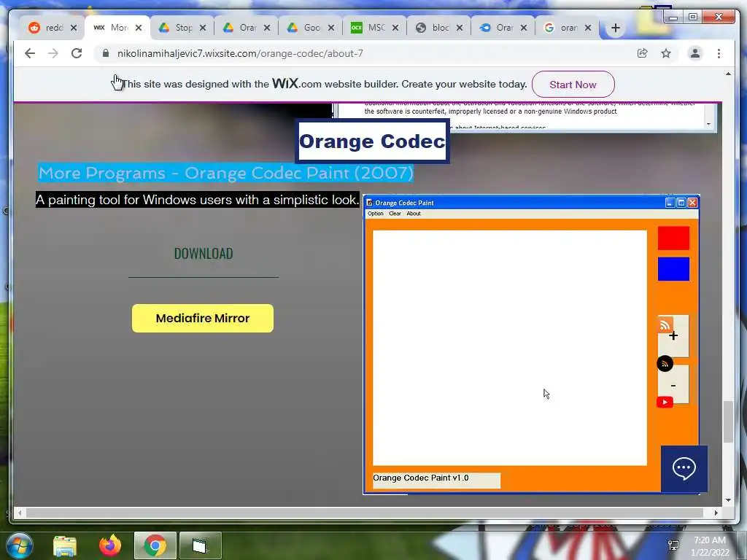This screenshot has height=560, width=747.
Task: Click the red YouTube icon
Action: click(x=665, y=402)
